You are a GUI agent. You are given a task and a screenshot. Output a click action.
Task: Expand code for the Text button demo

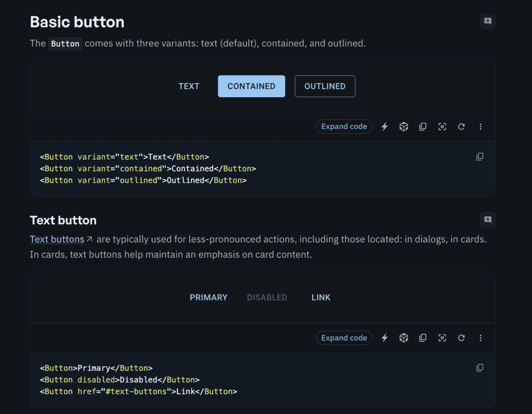(344, 338)
